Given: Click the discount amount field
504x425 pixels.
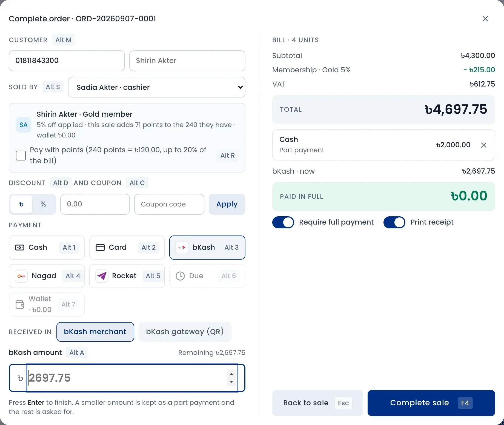Looking at the screenshot, I should [x=95, y=204].
